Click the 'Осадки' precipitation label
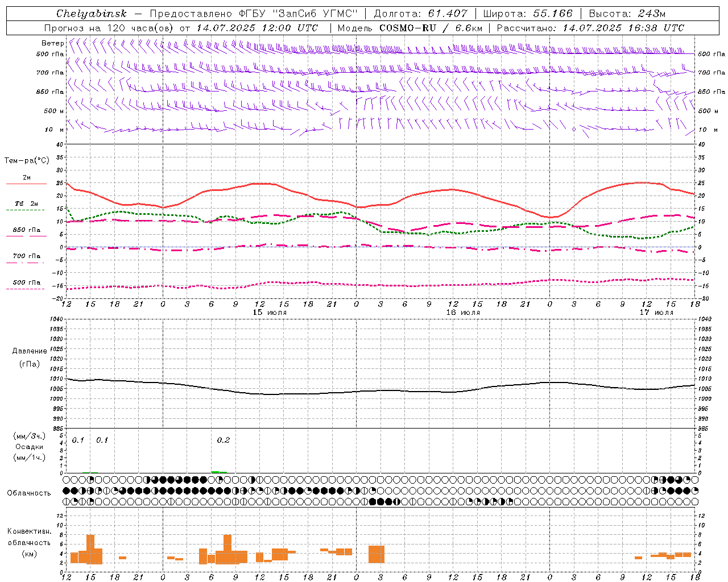Image resolution: width=728 pixels, height=582 pixels. [29, 447]
